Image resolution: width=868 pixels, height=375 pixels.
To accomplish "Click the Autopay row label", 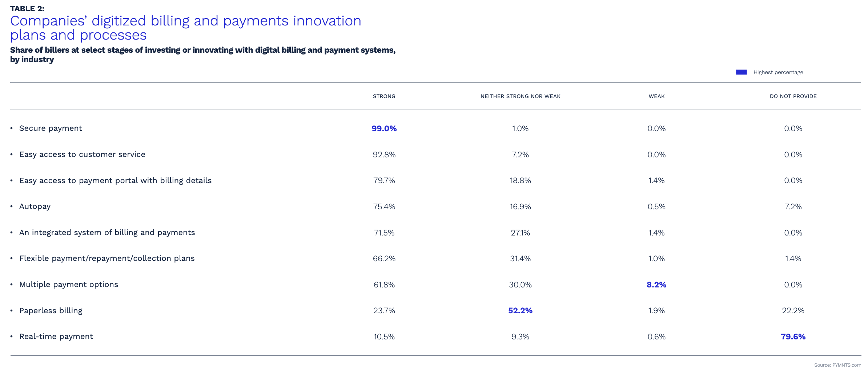I will coord(35,206).
